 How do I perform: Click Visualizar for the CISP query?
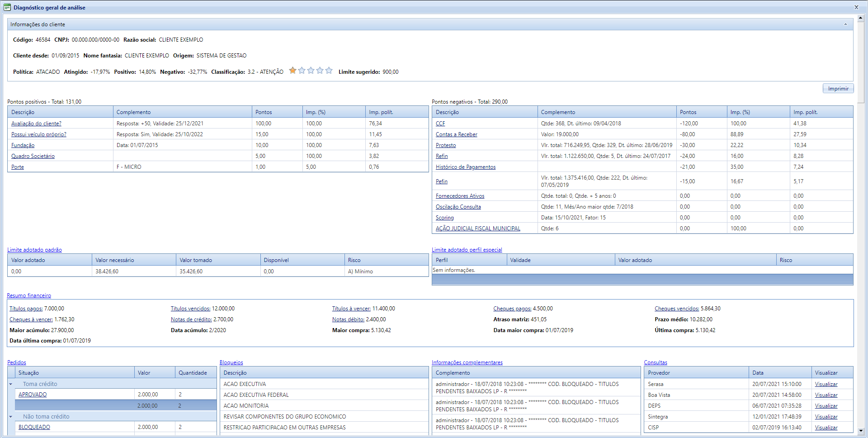(x=826, y=428)
